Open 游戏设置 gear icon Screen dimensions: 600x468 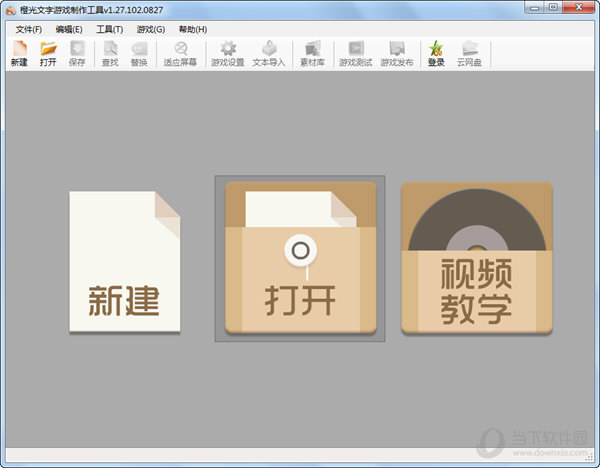228,54
